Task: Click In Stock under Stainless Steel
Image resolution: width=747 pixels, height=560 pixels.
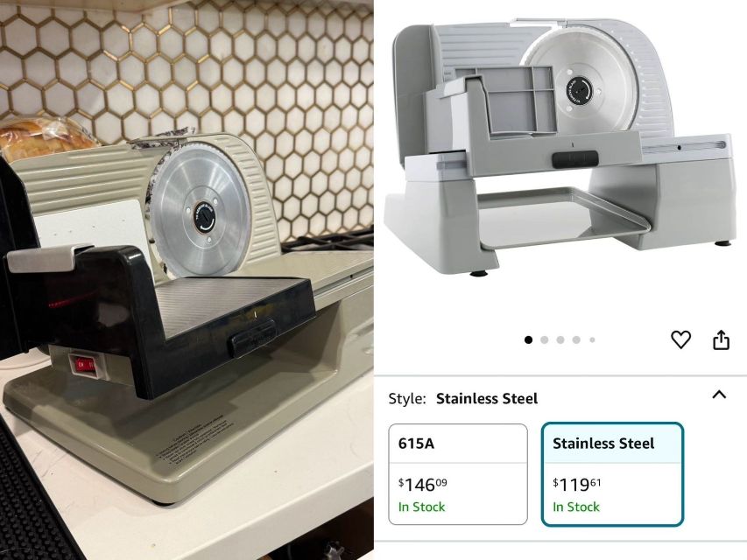Action: pyautogui.click(x=576, y=507)
